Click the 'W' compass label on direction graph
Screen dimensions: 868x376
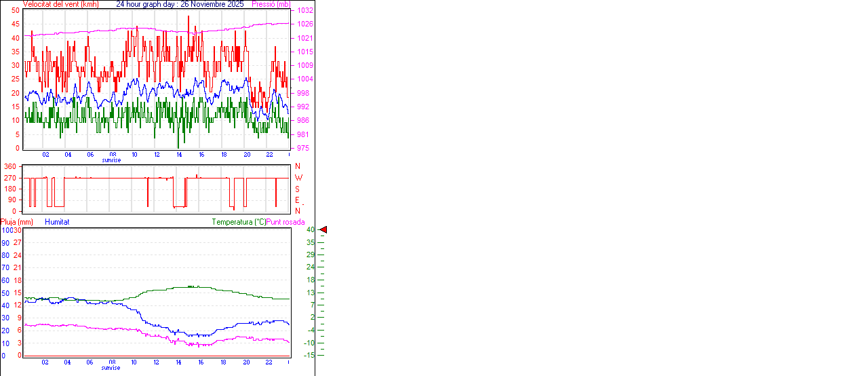[x=298, y=178]
